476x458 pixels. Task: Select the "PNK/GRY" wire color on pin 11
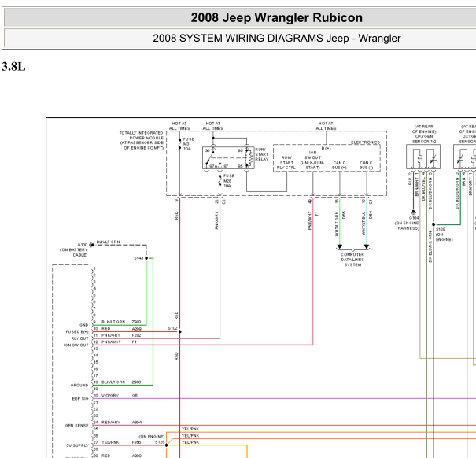(x=111, y=335)
